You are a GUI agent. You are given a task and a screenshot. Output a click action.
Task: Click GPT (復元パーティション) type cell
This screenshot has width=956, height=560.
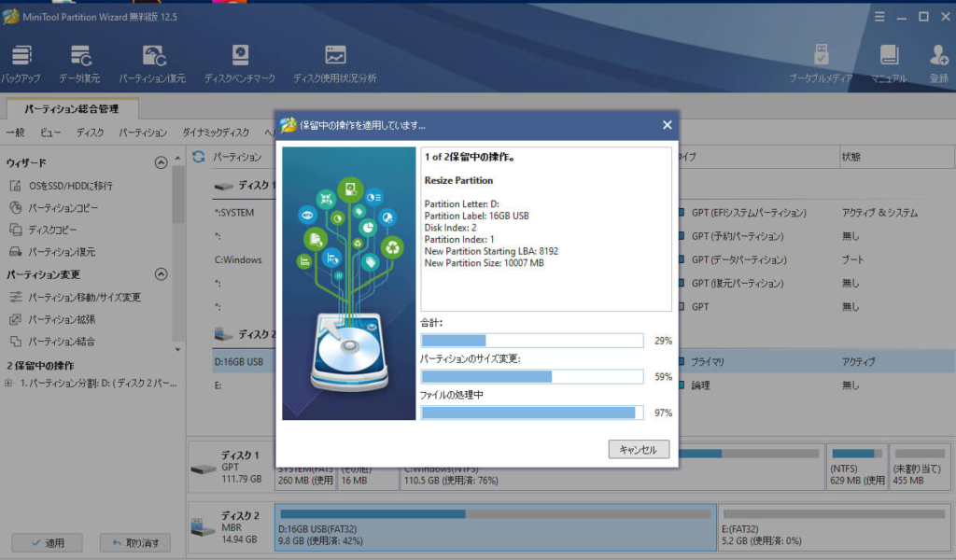pyautogui.click(x=738, y=284)
